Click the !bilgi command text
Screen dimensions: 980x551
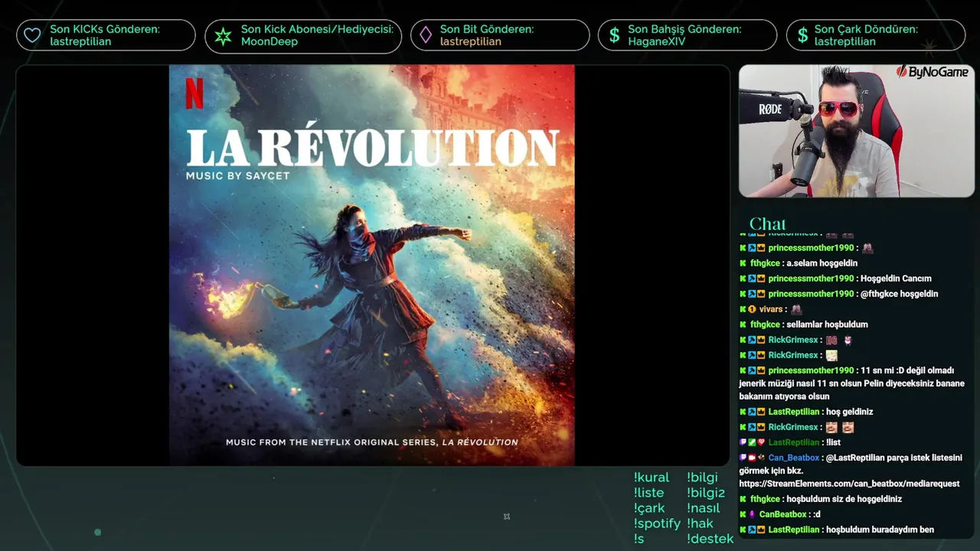click(x=703, y=478)
